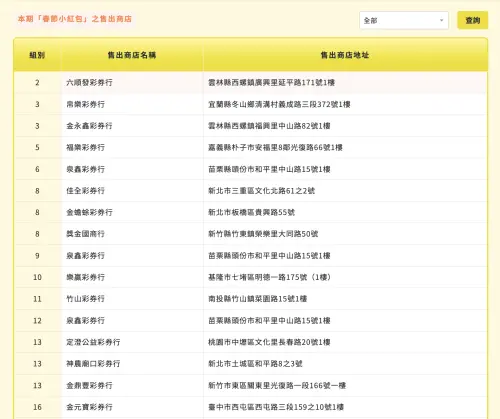Select address 新竹縣竹東鎮榮樂里大同路50號
The image size is (500, 419).
[263, 234]
